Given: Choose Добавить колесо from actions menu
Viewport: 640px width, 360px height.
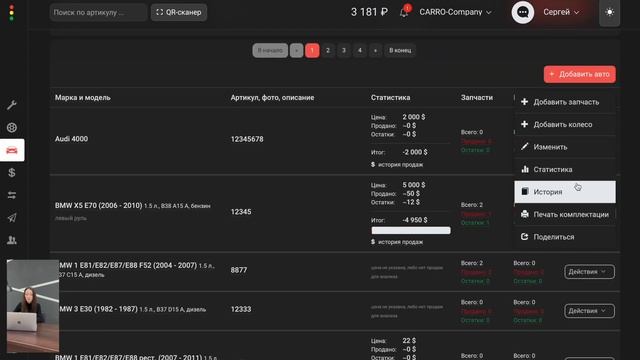Looking at the screenshot, I should tap(565, 124).
